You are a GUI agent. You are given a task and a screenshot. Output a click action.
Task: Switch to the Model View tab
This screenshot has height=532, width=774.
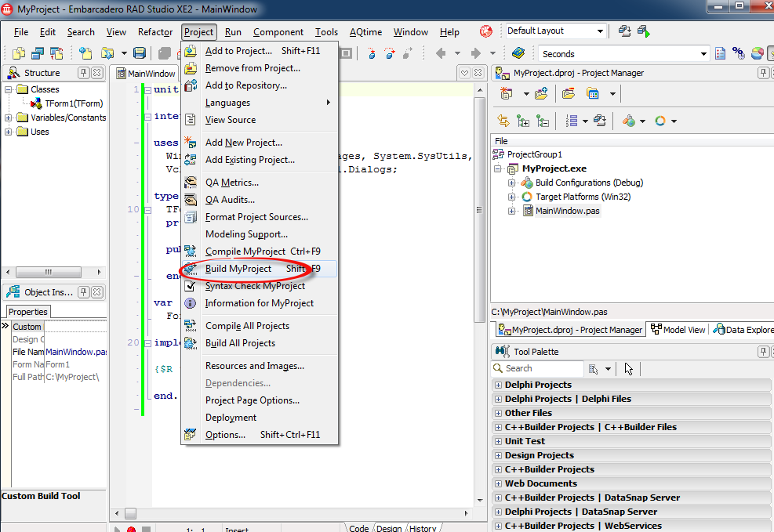coord(678,330)
